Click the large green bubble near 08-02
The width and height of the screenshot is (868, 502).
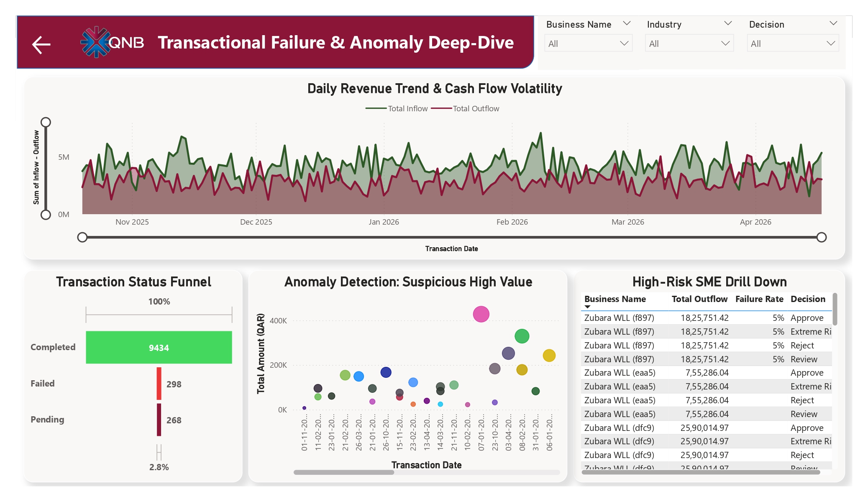(x=522, y=336)
